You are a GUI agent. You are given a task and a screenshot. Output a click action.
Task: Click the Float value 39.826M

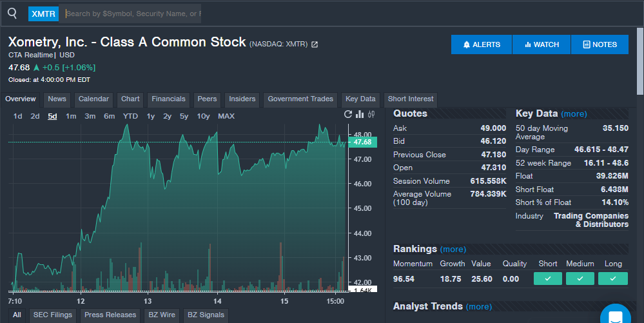(612, 176)
